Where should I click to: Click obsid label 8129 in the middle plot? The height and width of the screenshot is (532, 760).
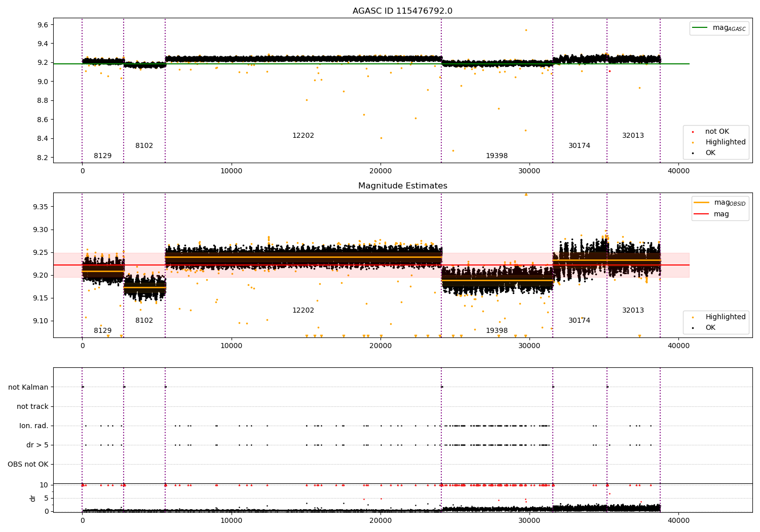pos(102,331)
